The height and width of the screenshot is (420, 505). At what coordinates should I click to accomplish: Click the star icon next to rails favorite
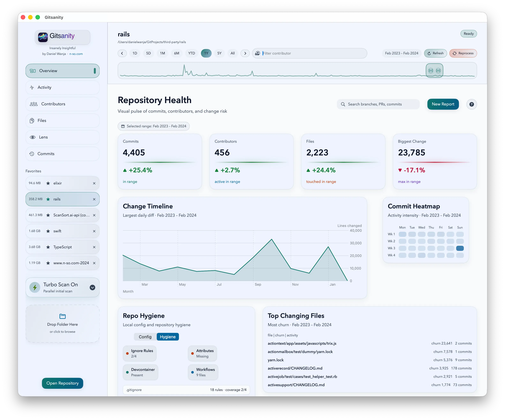[48, 199]
